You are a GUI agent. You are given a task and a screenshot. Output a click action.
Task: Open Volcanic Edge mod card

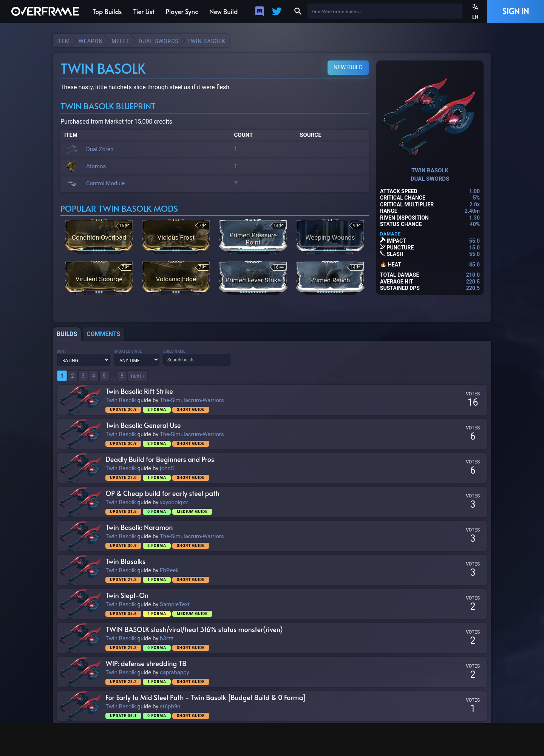pos(176,277)
